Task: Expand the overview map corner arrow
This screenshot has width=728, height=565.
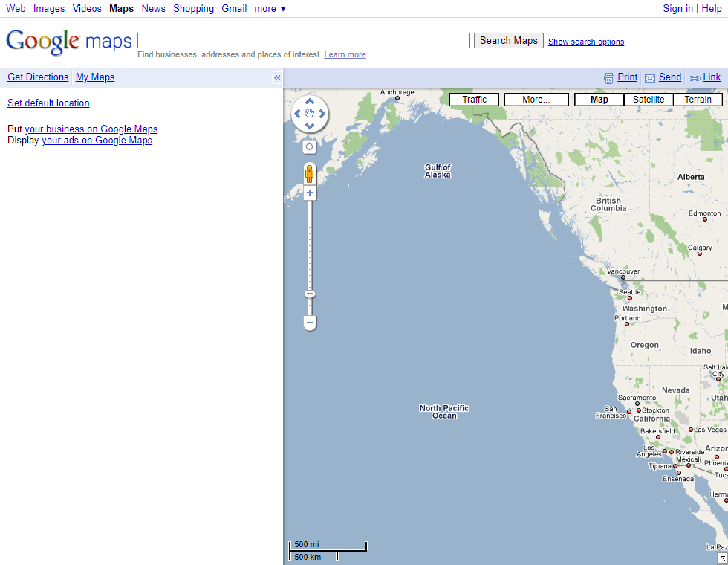Action: (723, 558)
